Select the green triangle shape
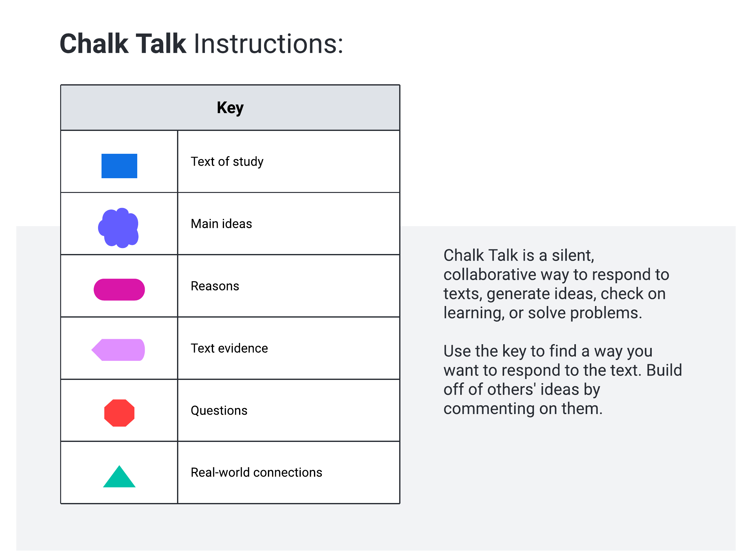This screenshot has height=560, width=752. tap(119, 478)
